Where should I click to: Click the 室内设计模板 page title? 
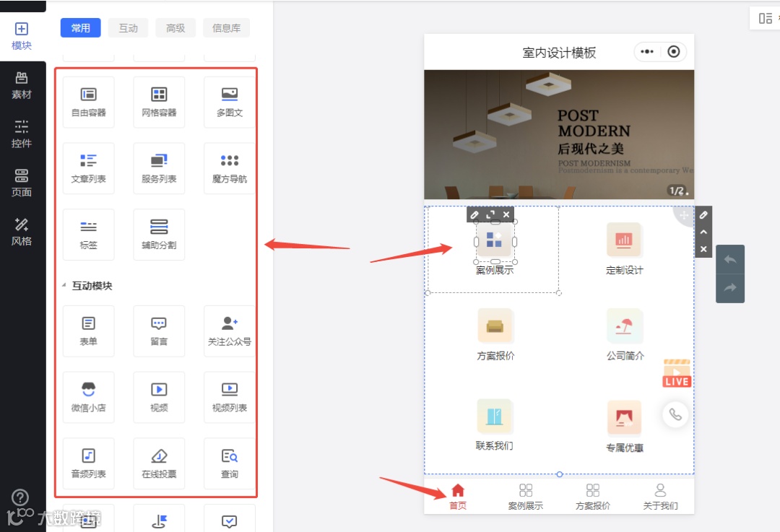(558, 53)
